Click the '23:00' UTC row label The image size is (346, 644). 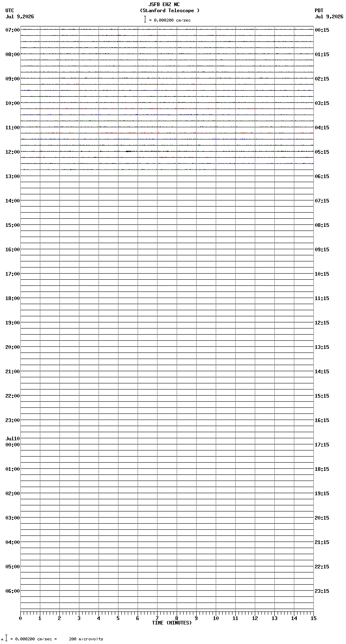pyautogui.click(x=13, y=420)
